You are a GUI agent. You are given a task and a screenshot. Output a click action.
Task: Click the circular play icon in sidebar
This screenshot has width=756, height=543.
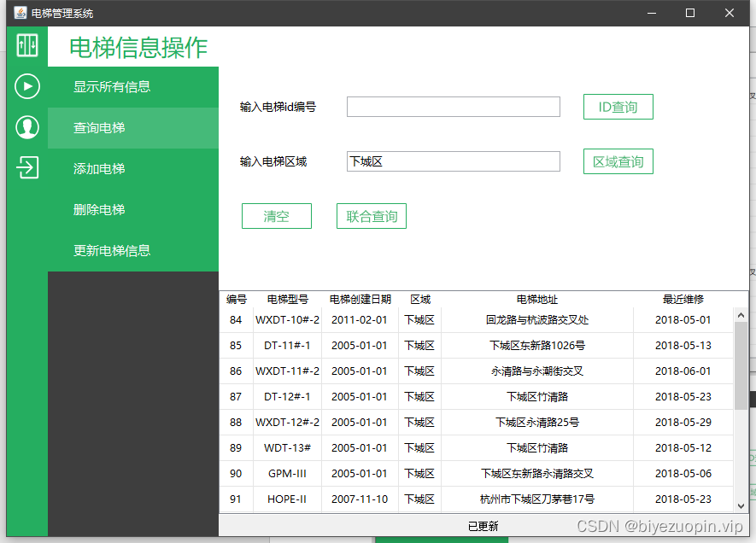[26, 86]
